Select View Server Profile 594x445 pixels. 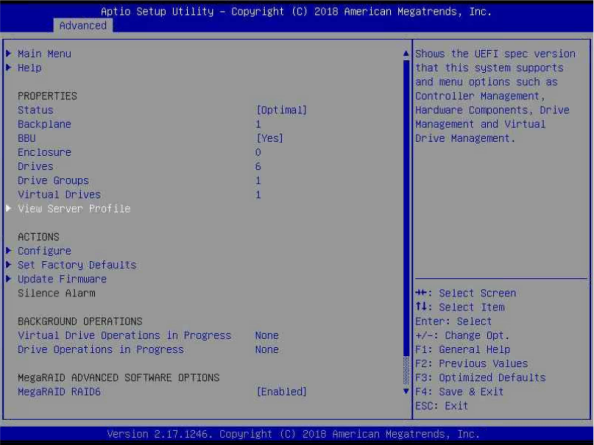pyautogui.click(x=74, y=208)
